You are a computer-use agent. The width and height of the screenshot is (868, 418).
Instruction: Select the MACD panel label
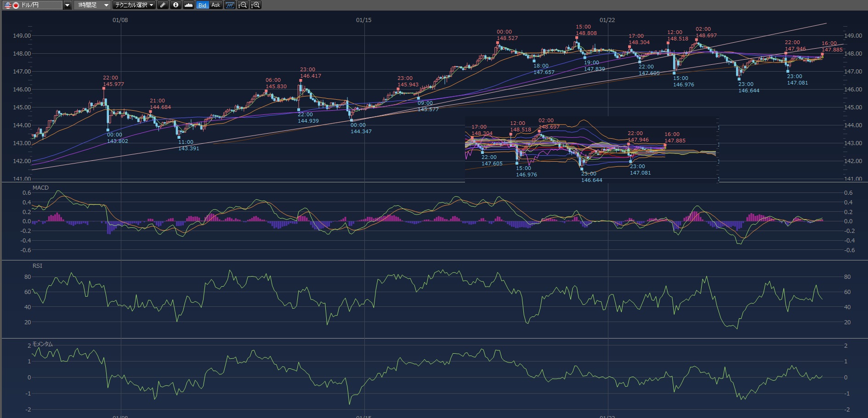40,187
